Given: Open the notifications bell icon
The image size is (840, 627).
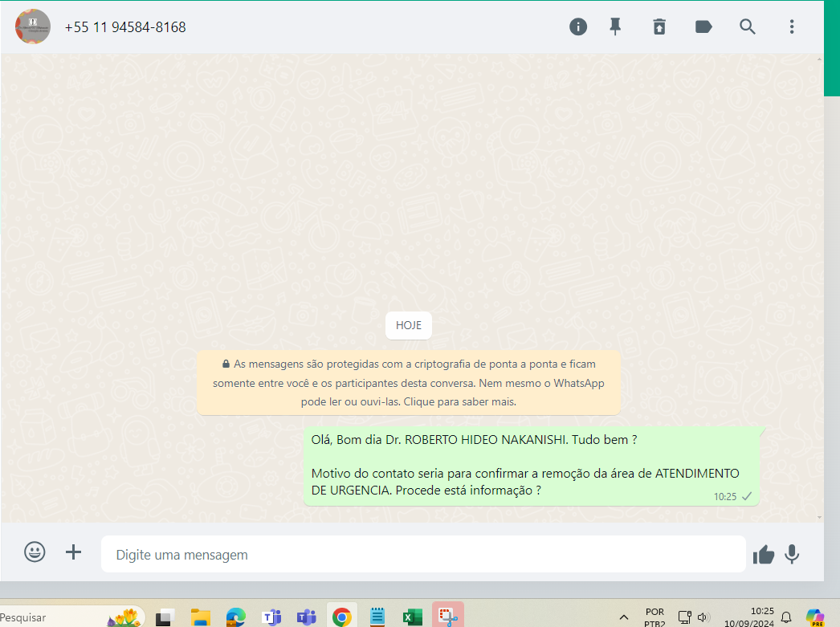Looking at the screenshot, I should click(786, 617).
